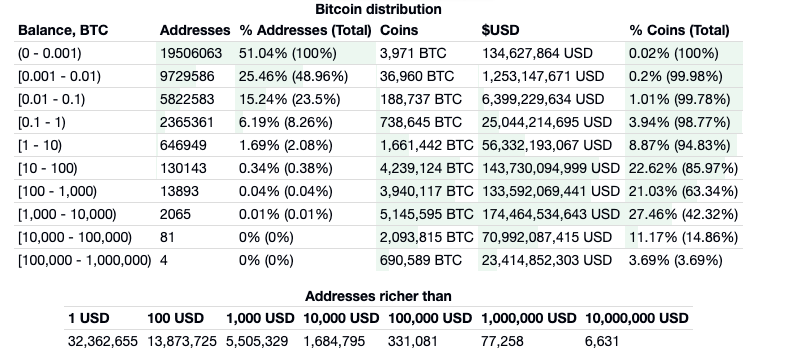Click the 51.04% (100%) percentage cell
Viewport: 800px width, 363px height.
[288, 53]
